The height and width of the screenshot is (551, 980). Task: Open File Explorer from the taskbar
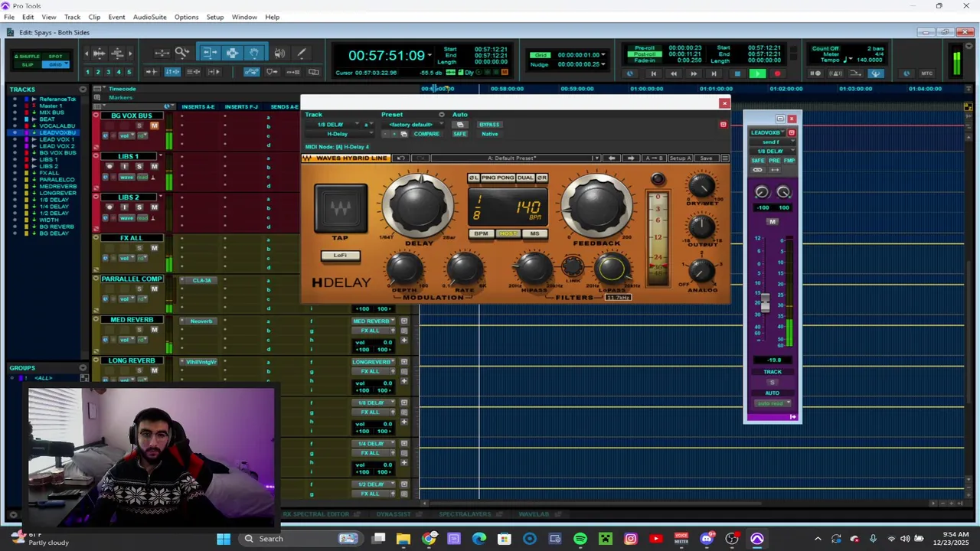(x=403, y=539)
